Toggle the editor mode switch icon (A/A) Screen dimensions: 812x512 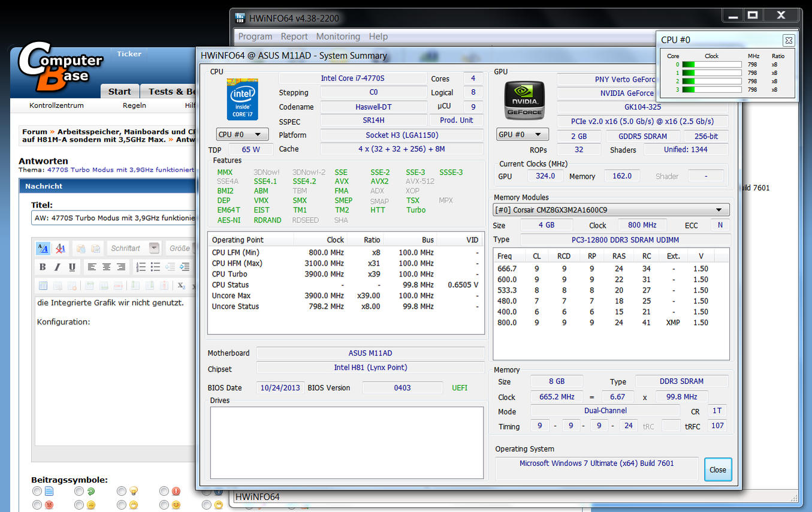(43, 248)
